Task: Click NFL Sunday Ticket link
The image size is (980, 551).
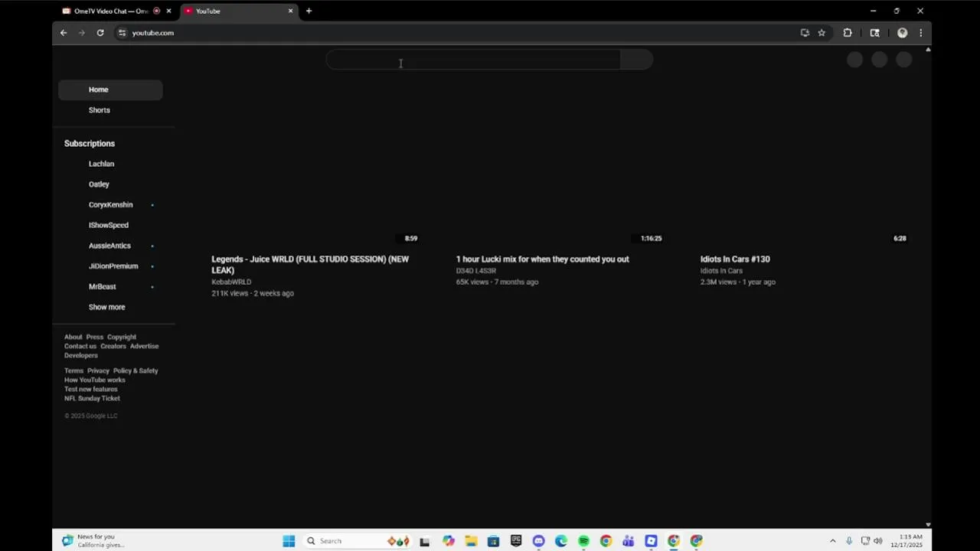Action: [x=92, y=398]
